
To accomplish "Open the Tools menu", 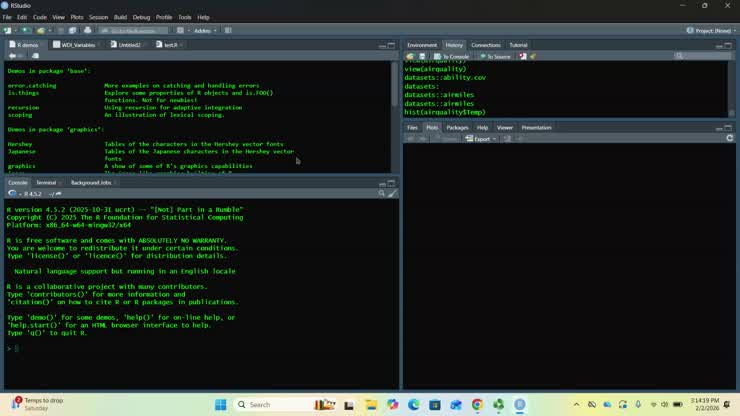I will [x=185, y=17].
